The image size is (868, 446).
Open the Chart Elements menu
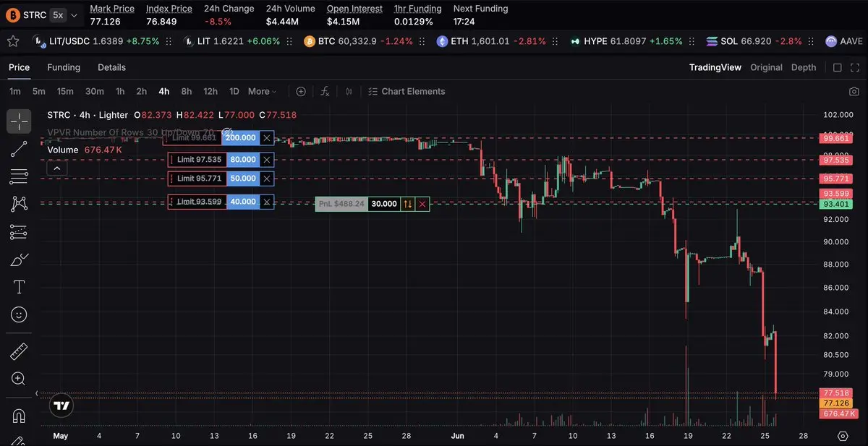click(x=407, y=92)
